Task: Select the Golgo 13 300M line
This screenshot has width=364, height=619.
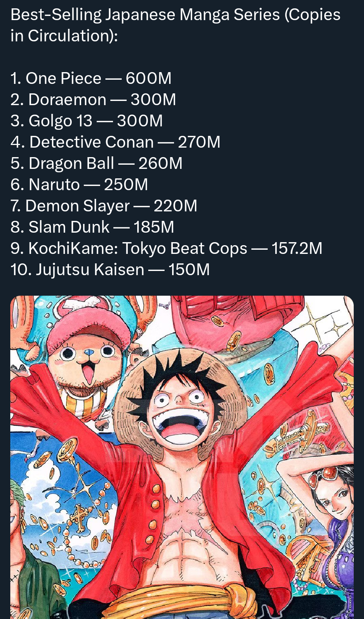Action: coord(86,121)
